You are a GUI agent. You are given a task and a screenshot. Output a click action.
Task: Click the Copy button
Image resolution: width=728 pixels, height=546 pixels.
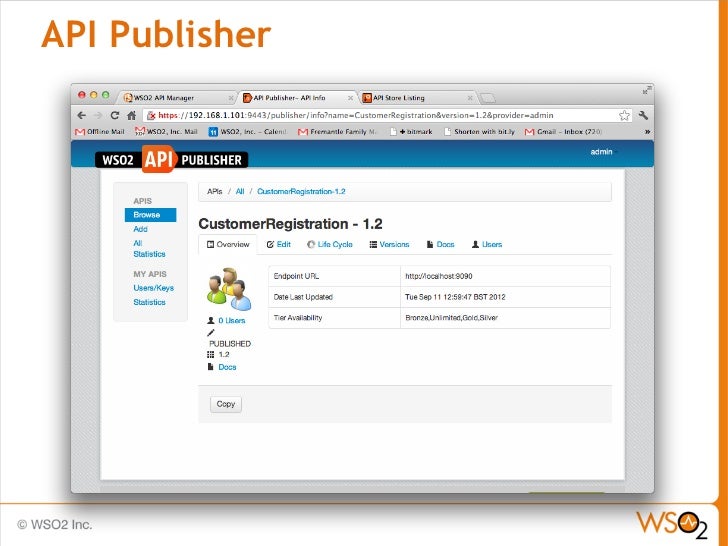click(x=226, y=404)
